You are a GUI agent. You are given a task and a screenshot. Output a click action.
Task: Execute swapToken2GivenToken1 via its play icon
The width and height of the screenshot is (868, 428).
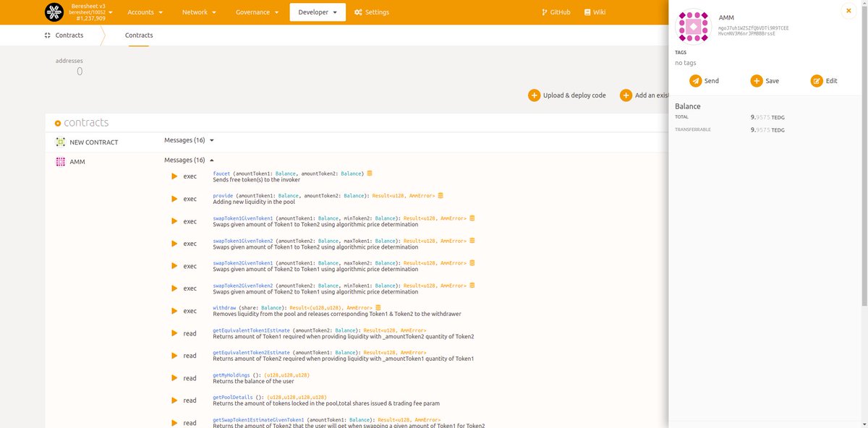pyautogui.click(x=174, y=266)
